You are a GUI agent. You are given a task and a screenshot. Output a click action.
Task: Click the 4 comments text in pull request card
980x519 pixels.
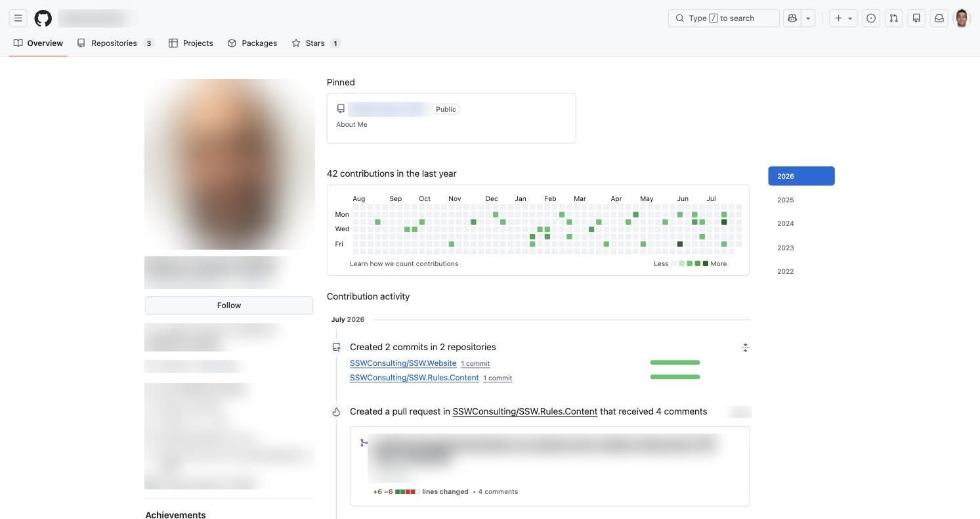pyautogui.click(x=498, y=491)
